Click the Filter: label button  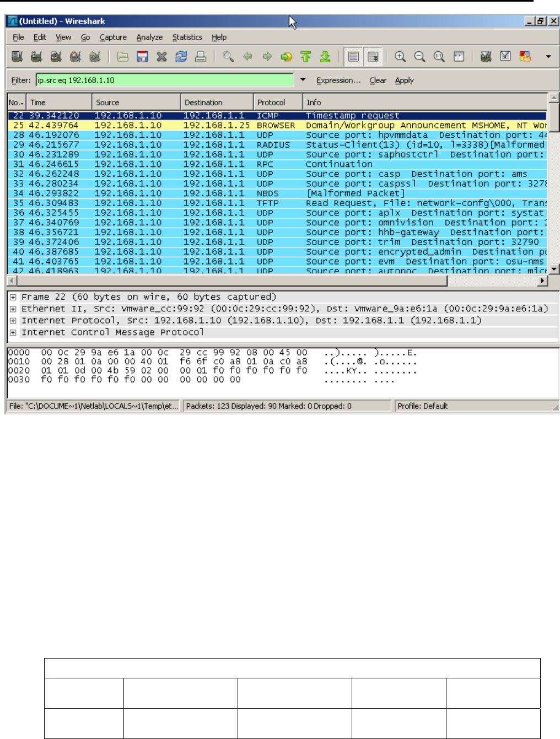click(21, 80)
